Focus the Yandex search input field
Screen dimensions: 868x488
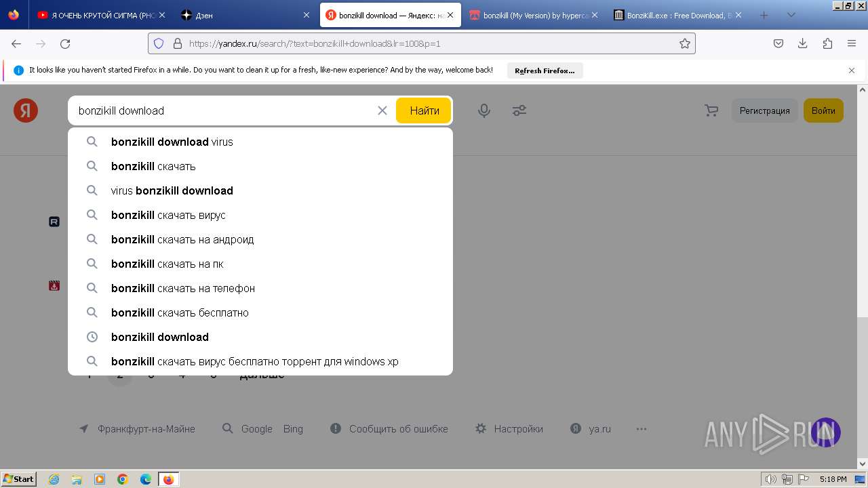(x=224, y=110)
